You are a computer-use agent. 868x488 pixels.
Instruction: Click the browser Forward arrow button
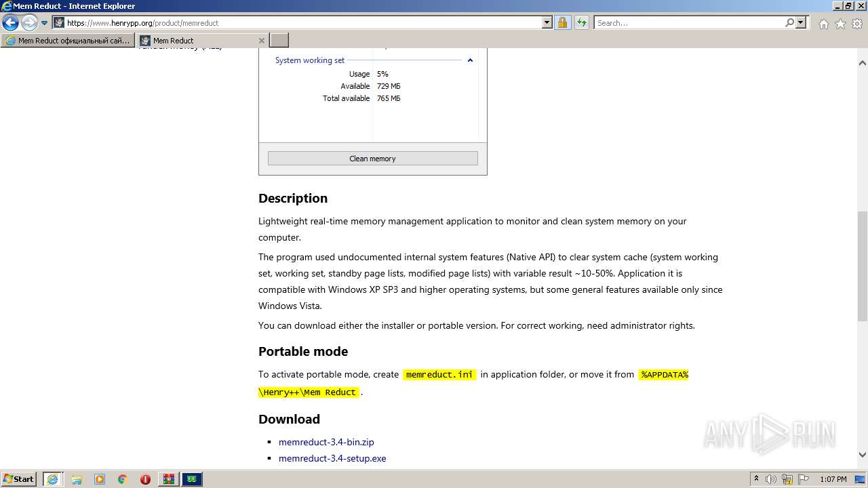pos(29,23)
